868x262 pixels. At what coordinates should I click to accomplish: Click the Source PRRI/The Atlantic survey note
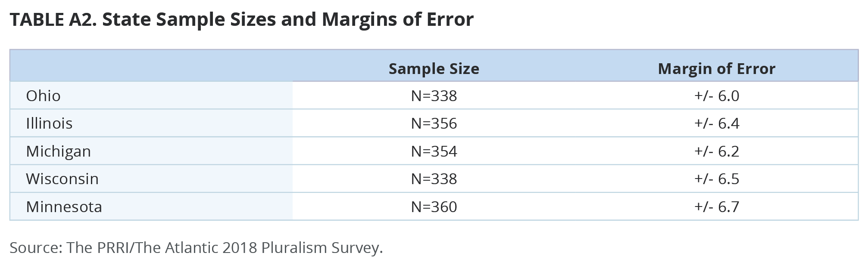196,248
